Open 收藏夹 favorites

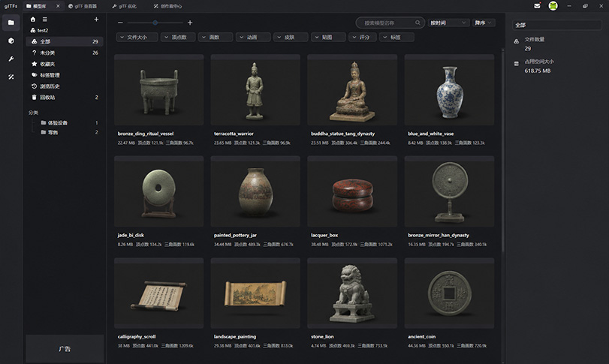pyautogui.click(x=65, y=64)
